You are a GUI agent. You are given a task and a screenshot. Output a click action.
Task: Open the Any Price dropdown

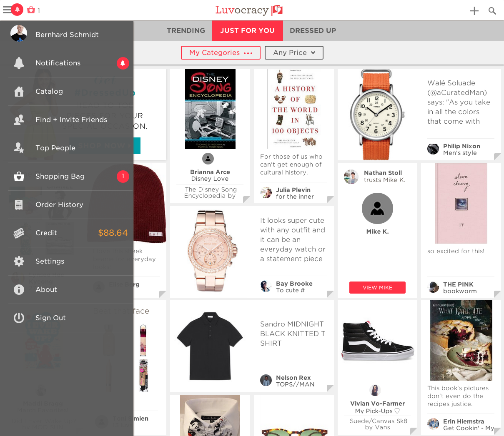tap(294, 52)
